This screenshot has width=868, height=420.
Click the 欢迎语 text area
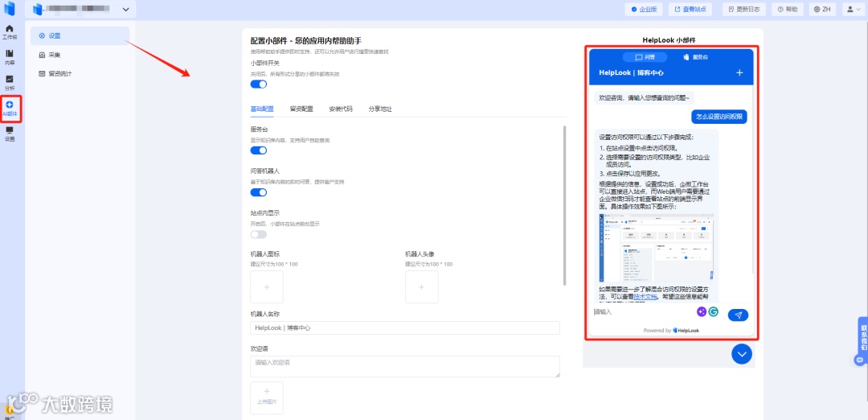point(404,366)
